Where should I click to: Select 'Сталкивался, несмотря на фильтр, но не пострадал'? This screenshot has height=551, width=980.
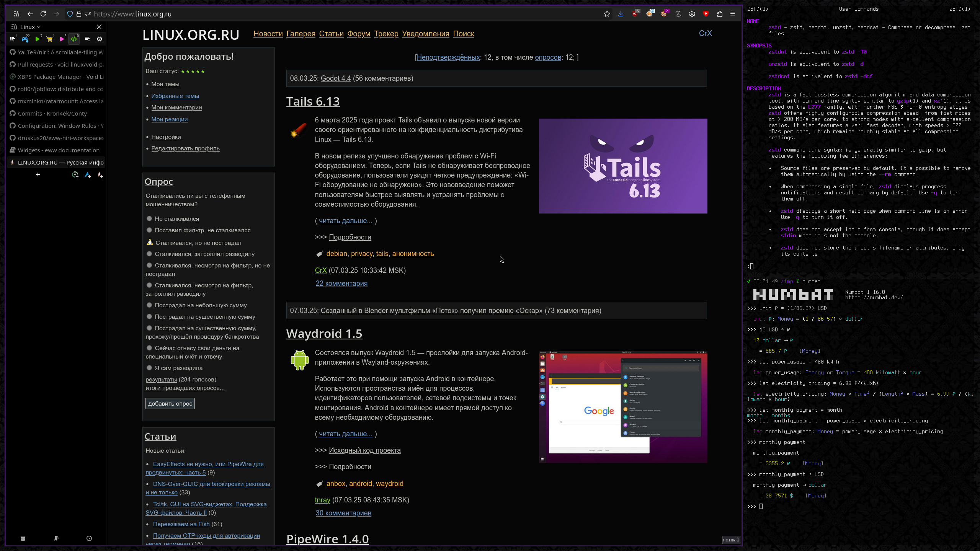coord(149,265)
